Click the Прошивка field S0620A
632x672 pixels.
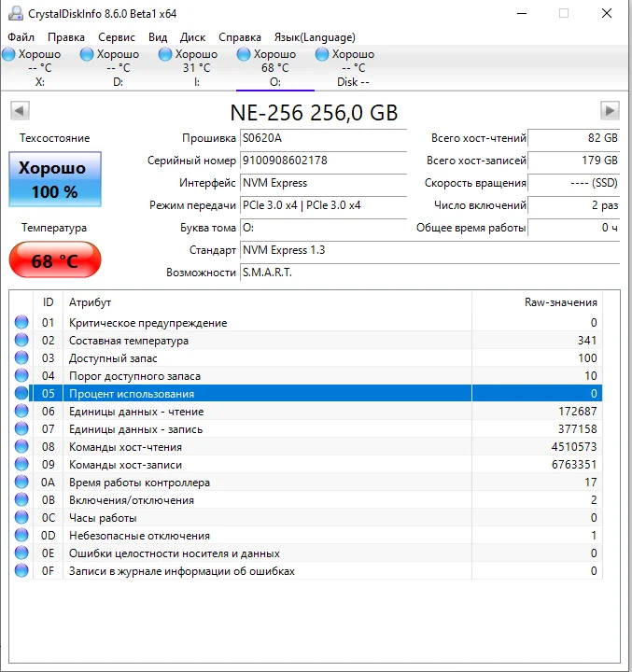coord(323,138)
